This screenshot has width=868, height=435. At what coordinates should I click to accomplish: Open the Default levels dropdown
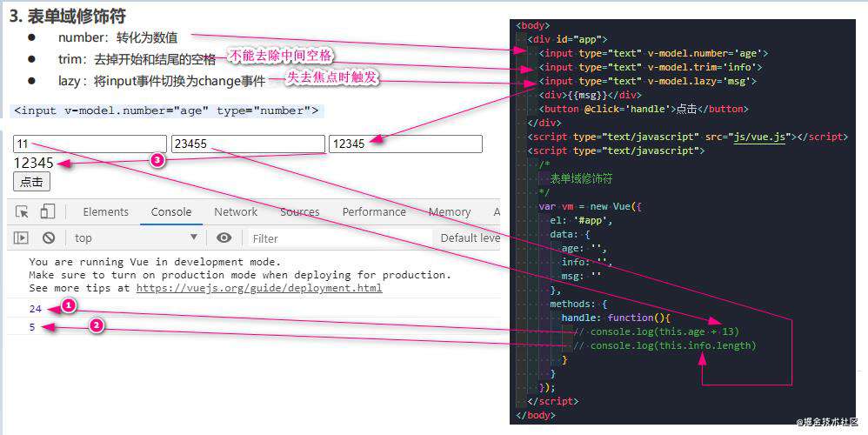click(470, 238)
